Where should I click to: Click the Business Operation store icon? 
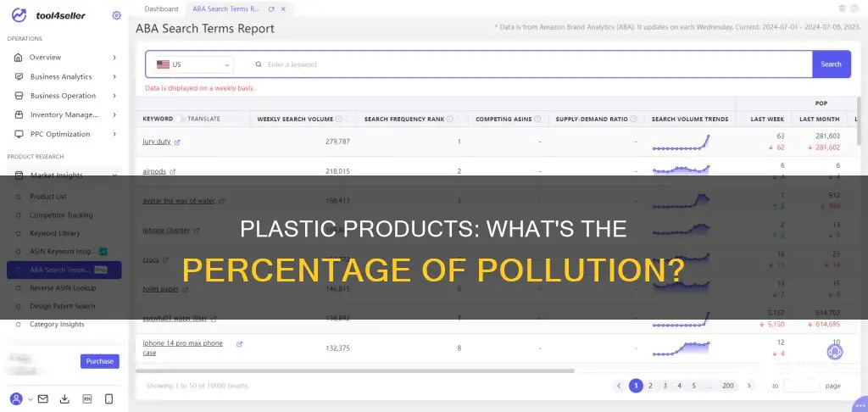(19, 96)
